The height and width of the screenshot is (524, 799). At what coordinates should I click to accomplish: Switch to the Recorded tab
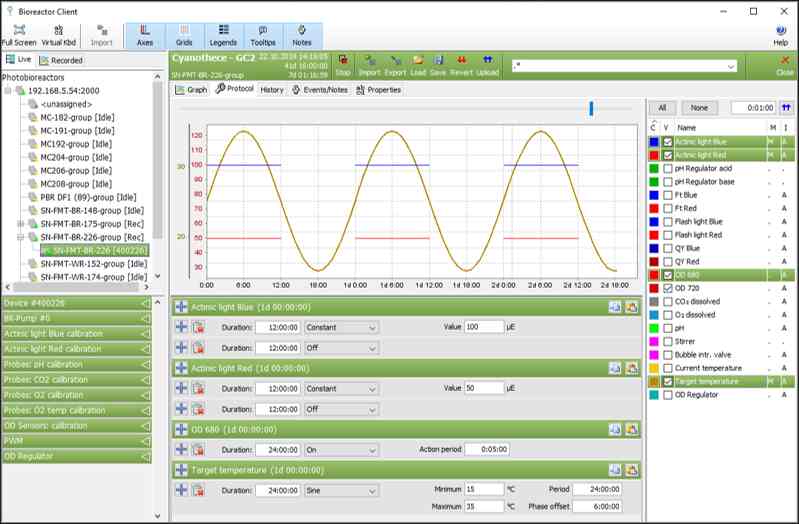(61, 60)
